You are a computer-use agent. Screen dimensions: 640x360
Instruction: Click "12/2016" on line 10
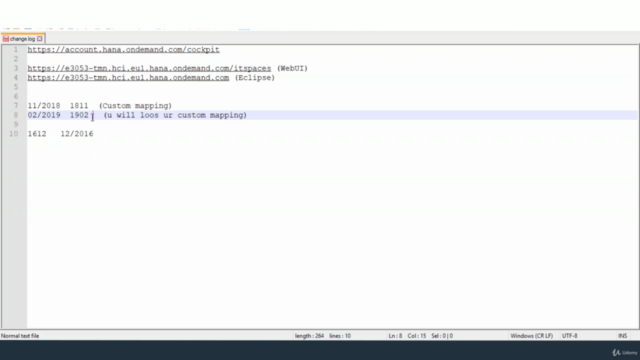(x=77, y=134)
